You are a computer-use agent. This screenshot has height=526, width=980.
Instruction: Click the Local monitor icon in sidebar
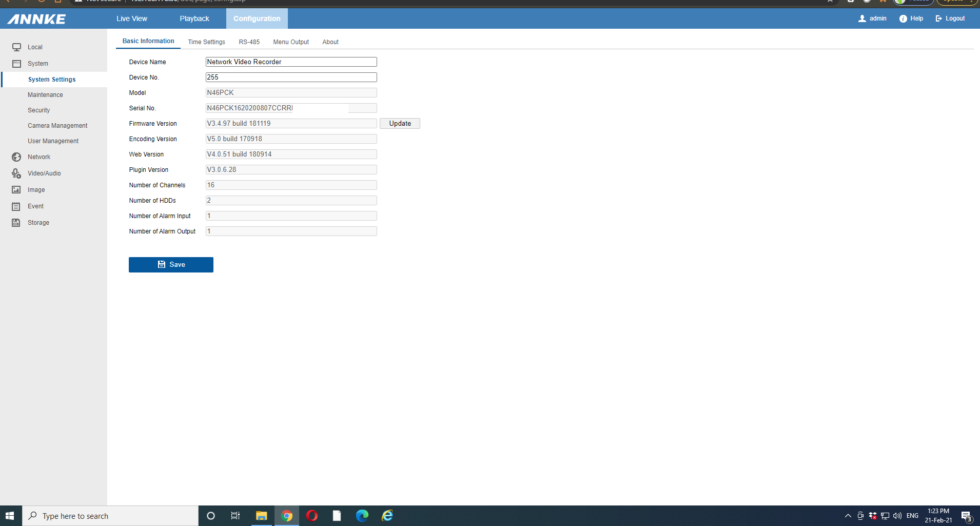(16, 47)
